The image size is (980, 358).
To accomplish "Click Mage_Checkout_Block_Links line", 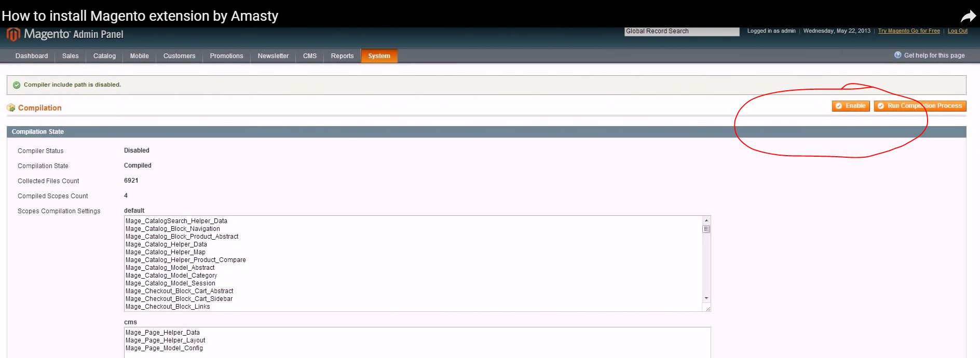I will [x=168, y=307].
